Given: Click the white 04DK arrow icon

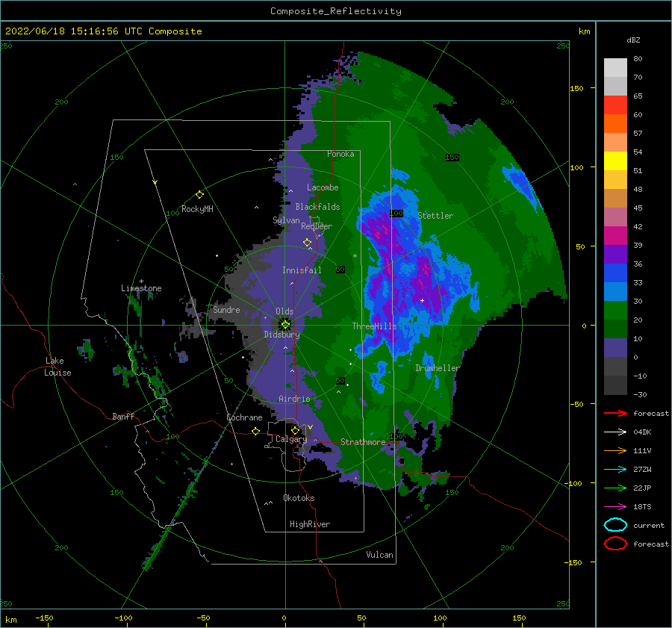Looking at the screenshot, I should coord(615,432).
